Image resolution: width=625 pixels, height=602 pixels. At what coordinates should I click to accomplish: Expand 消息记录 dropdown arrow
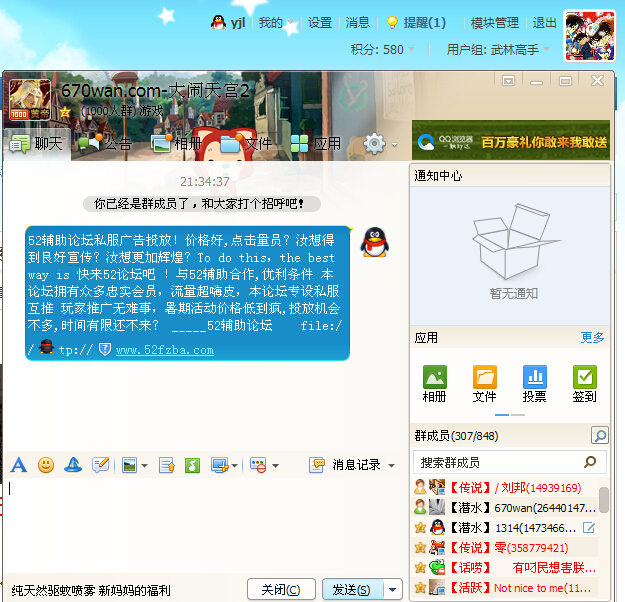point(391,465)
